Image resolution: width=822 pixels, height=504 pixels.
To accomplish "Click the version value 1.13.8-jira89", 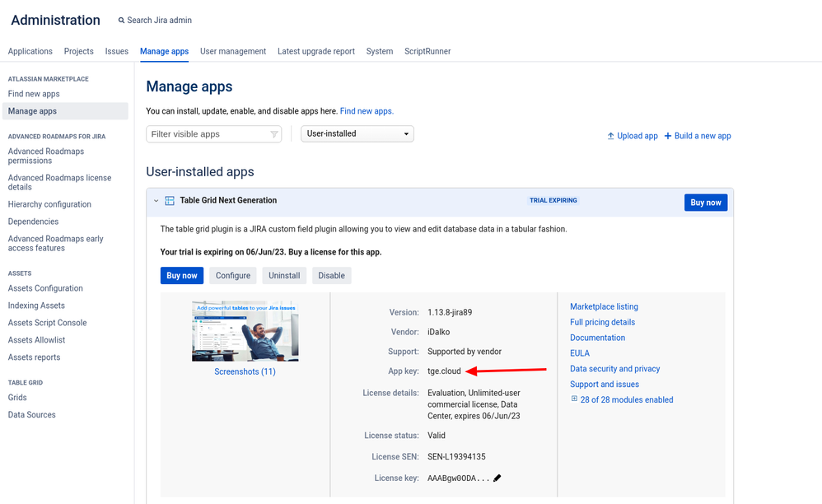I will [x=450, y=312].
